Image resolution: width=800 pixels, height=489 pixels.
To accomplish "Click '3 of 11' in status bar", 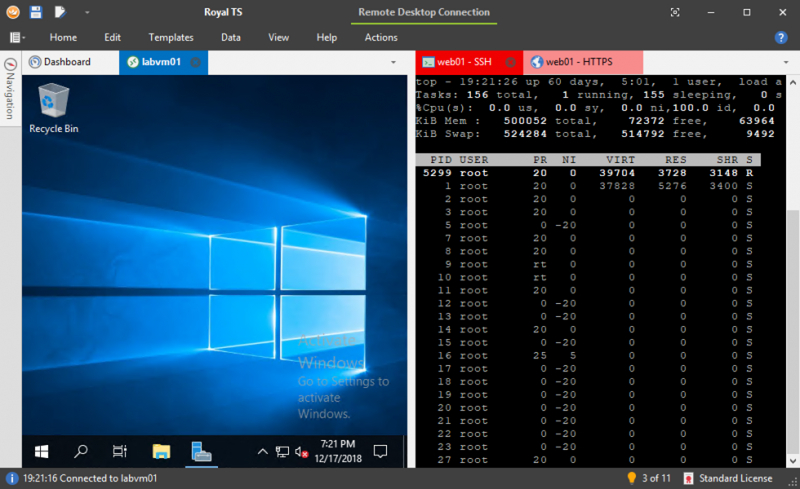I will tap(656, 478).
